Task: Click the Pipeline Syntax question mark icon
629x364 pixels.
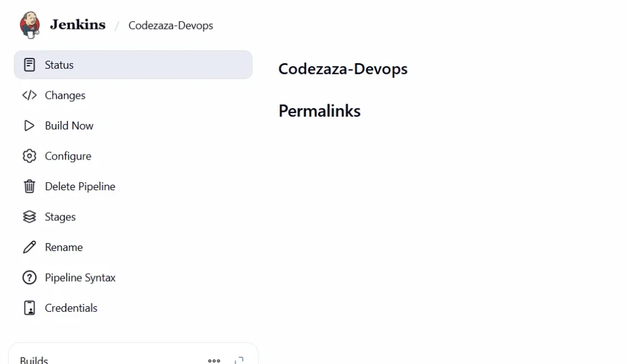Action: [29, 277]
